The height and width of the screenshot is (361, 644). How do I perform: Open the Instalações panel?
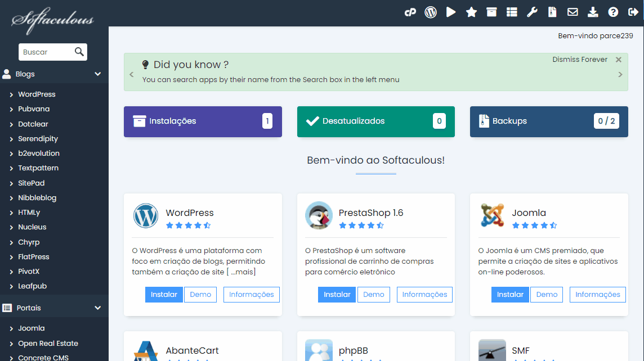click(203, 121)
